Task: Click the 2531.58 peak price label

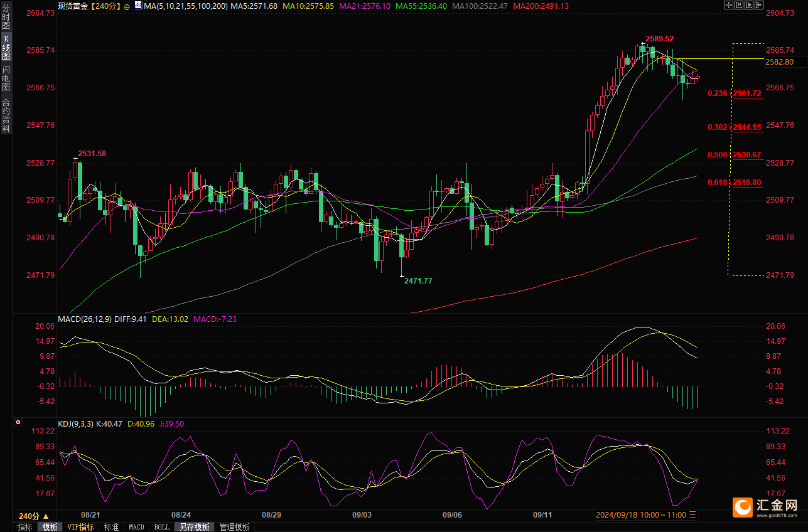Action: [92, 153]
